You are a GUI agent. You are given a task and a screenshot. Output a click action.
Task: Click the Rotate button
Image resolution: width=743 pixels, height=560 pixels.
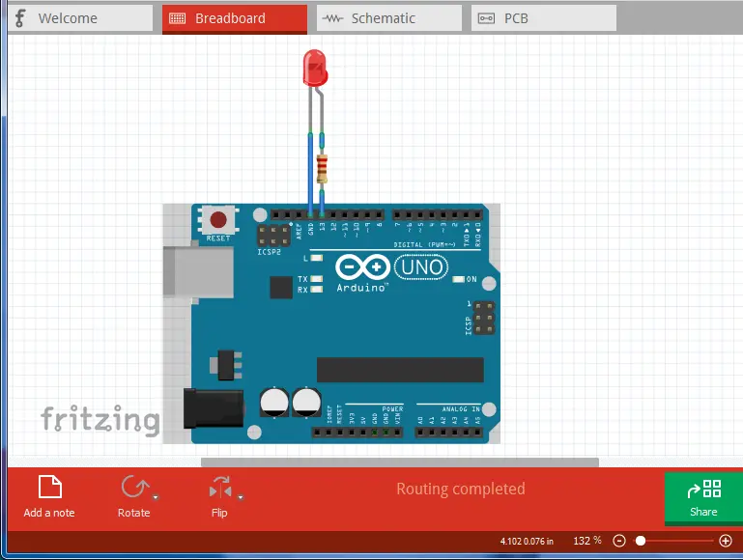tap(133, 496)
